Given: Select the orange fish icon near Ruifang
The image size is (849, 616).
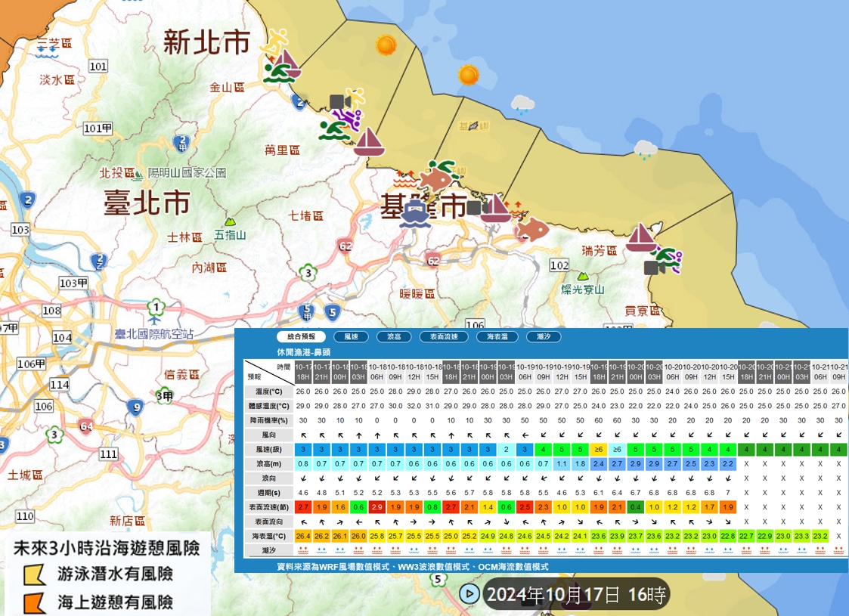Looking at the screenshot, I should 534,228.
